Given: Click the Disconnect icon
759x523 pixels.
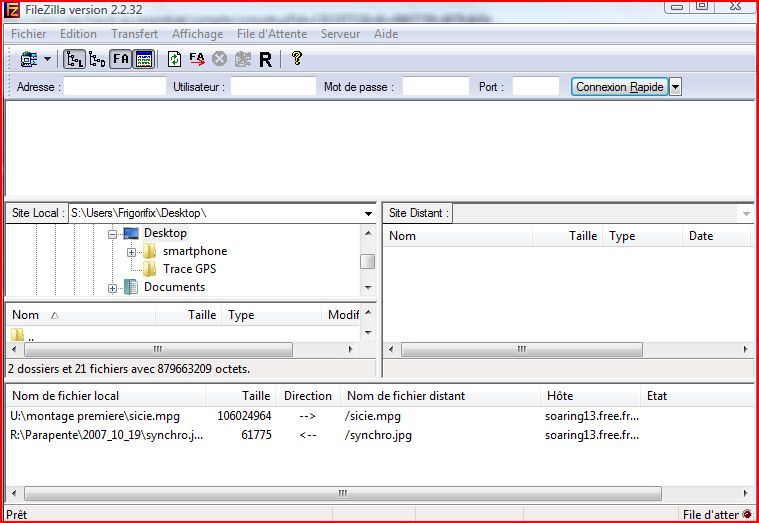Looking at the screenshot, I should click(243, 59).
